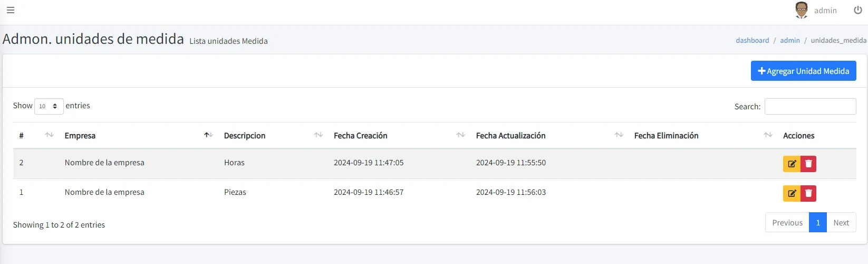Open the hamburger sidebar menu
Viewport: 868px width, 264px height.
point(11,10)
